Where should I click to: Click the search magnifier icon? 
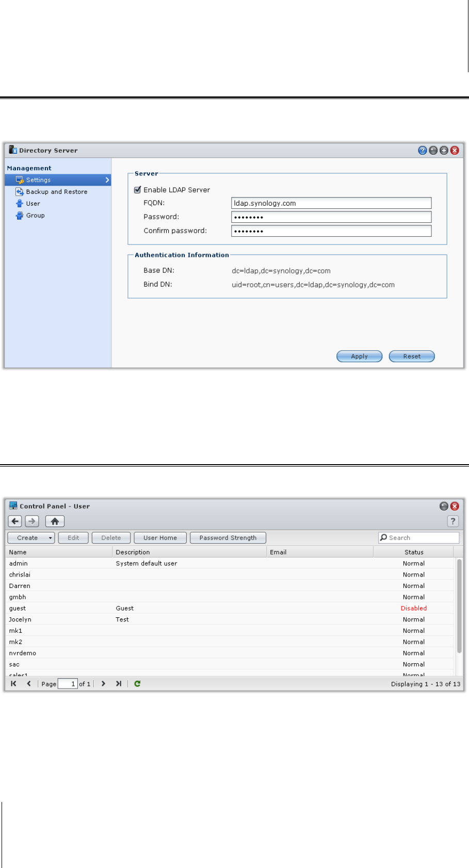click(x=383, y=537)
